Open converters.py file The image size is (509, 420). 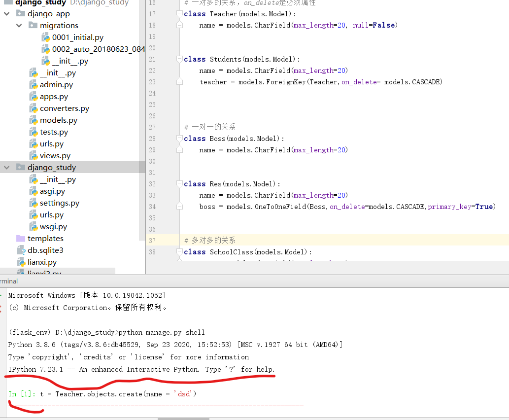tap(64, 108)
